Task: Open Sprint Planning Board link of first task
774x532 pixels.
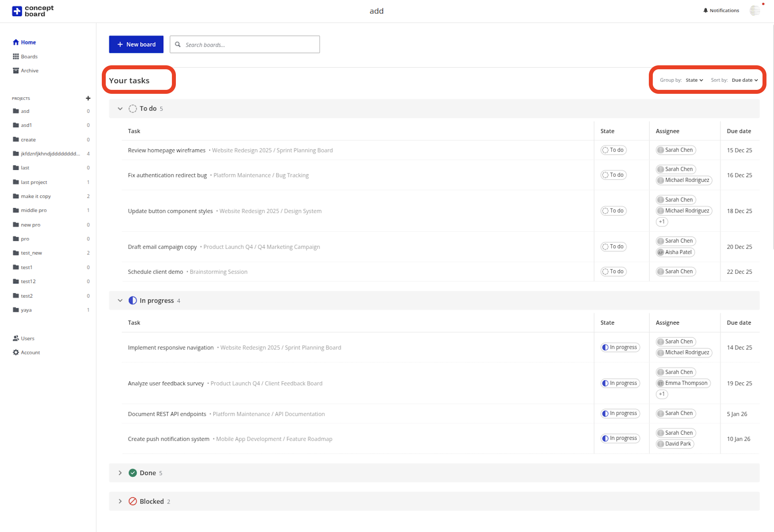Action: tap(304, 150)
